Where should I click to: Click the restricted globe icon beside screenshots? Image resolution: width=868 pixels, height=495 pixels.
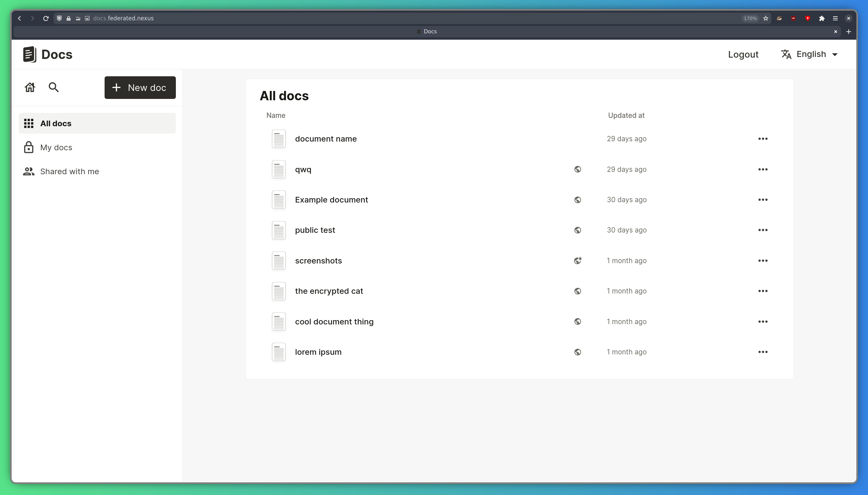tap(578, 260)
